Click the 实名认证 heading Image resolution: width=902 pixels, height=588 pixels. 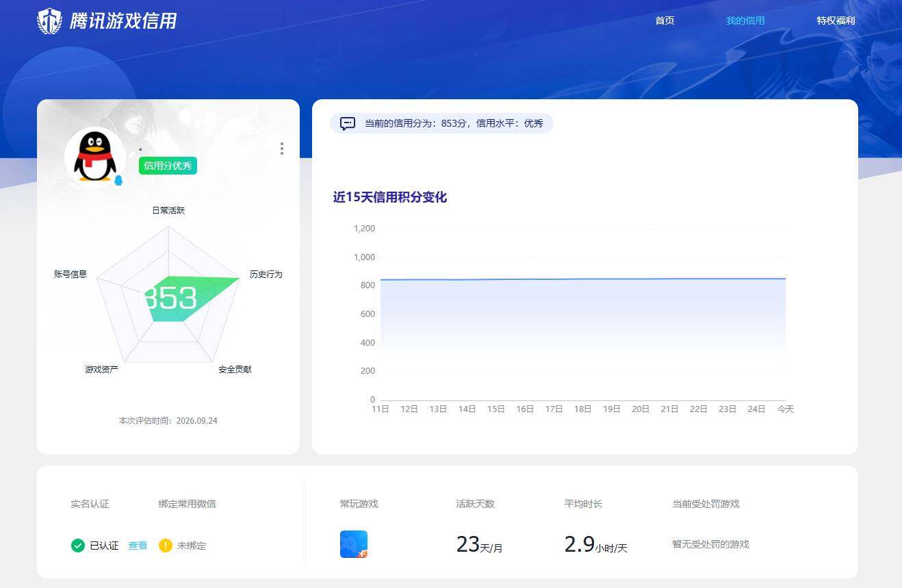coord(90,504)
